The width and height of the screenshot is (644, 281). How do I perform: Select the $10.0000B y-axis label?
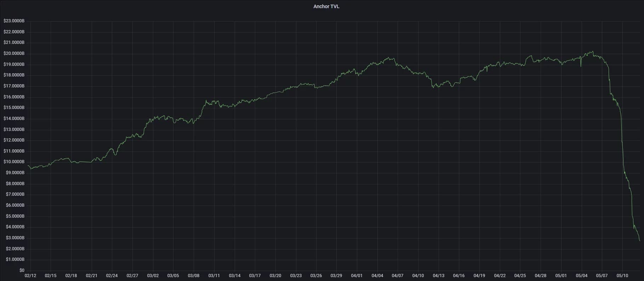[14, 162]
